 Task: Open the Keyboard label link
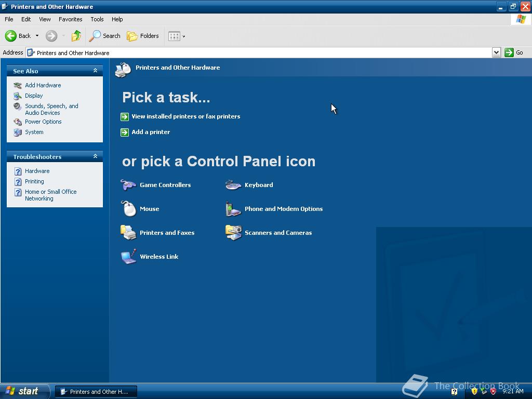(x=259, y=185)
